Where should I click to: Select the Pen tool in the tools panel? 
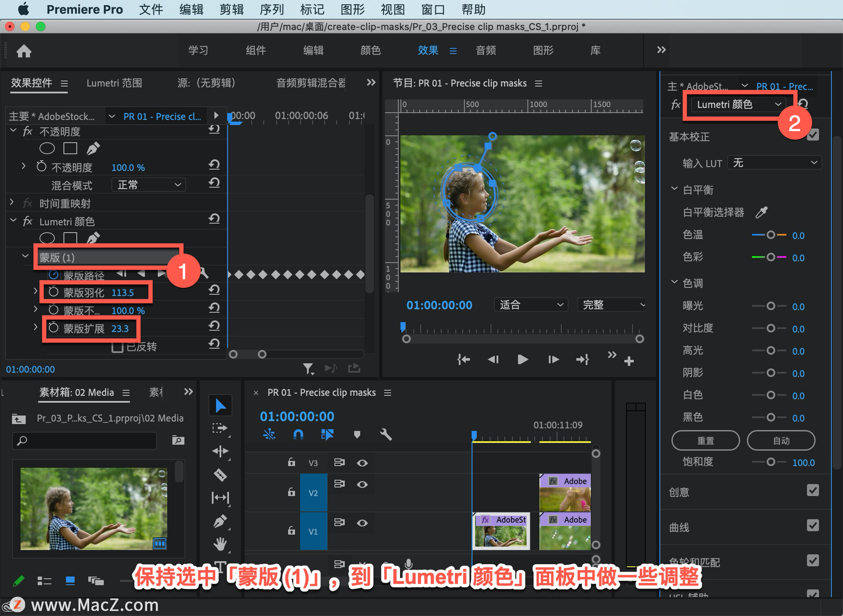tap(220, 521)
